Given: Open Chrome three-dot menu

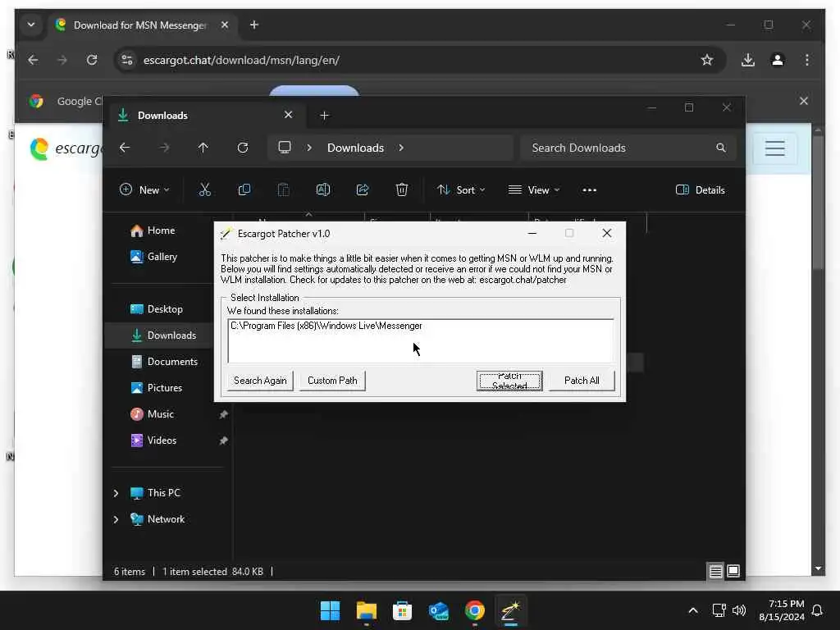Looking at the screenshot, I should [807, 60].
